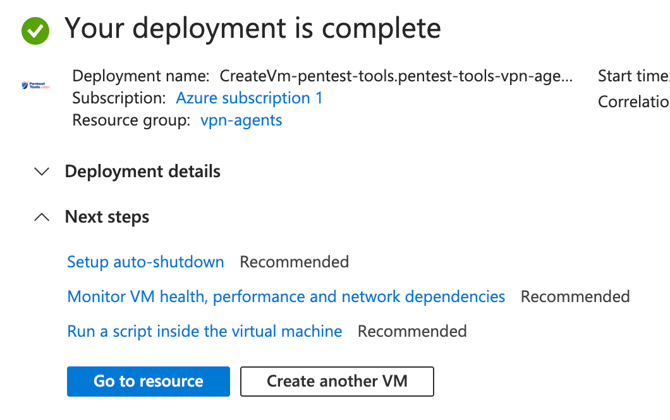Click the green deployment success checkmark icon

pyautogui.click(x=35, y=30)
